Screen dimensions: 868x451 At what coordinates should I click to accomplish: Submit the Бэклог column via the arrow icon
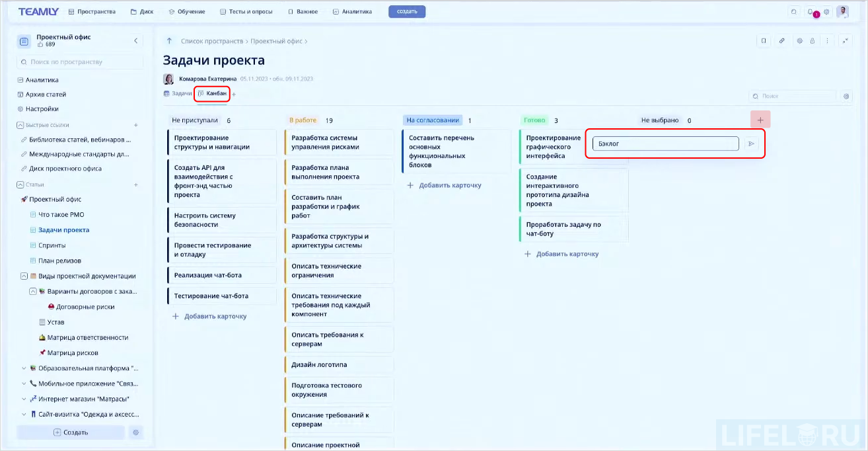click(752, 143)
